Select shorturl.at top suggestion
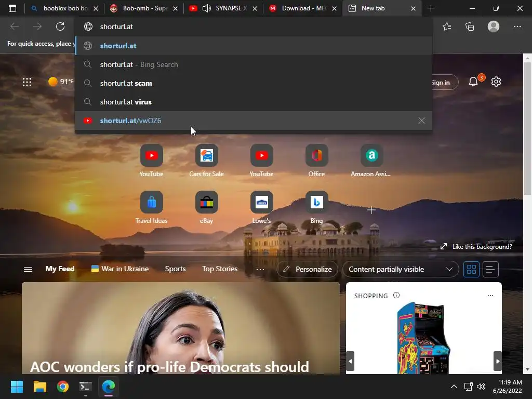The image size is (532, 399). [x=253, y=46]
